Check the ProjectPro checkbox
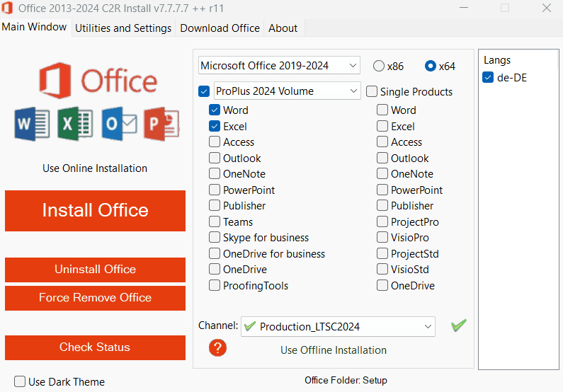 click(382, 221)
